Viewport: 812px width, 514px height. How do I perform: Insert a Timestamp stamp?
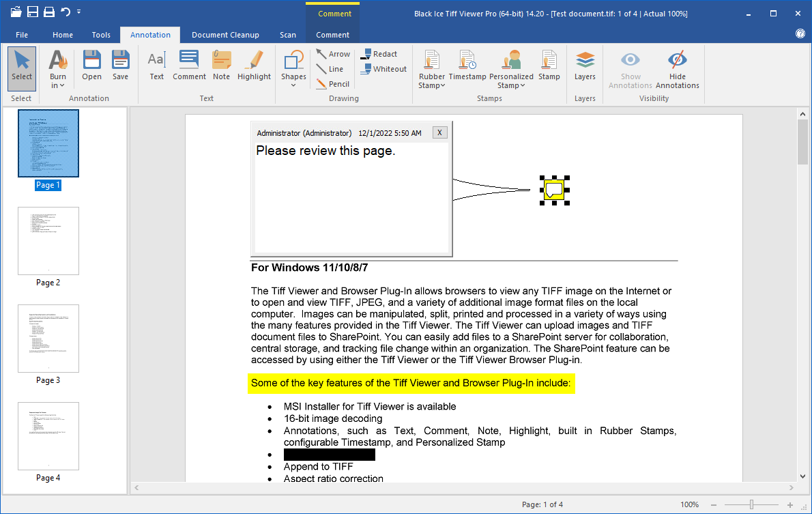coord(467,66)
